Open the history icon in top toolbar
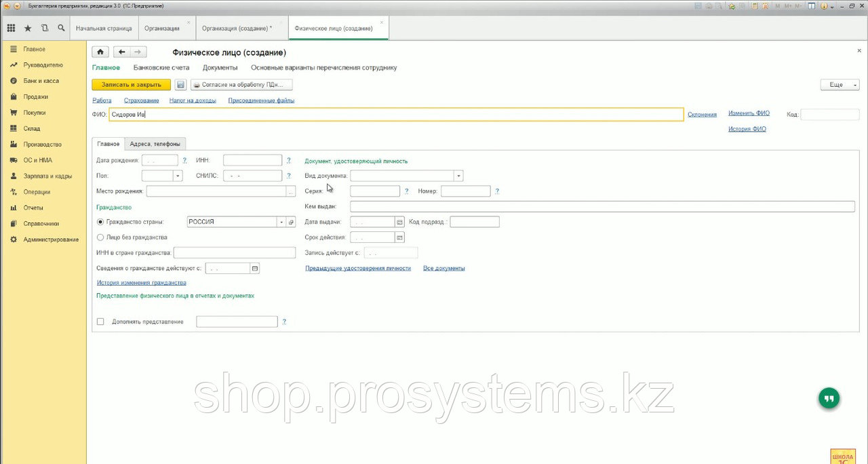 coord(45,28)
